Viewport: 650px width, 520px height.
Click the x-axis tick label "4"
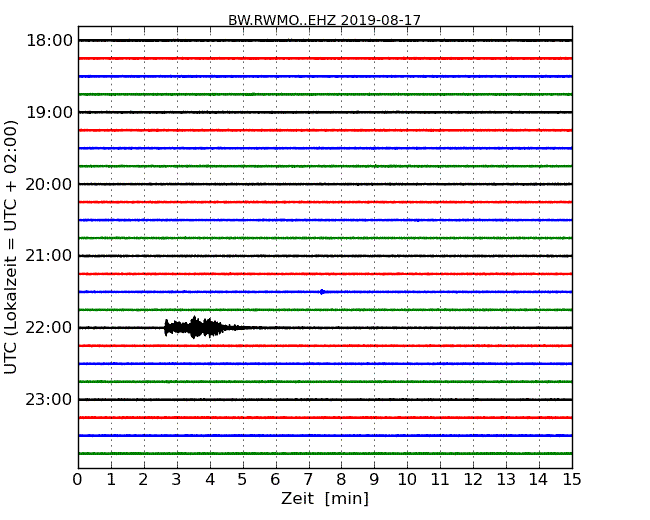pyautogui.click(x=210, y=479)
